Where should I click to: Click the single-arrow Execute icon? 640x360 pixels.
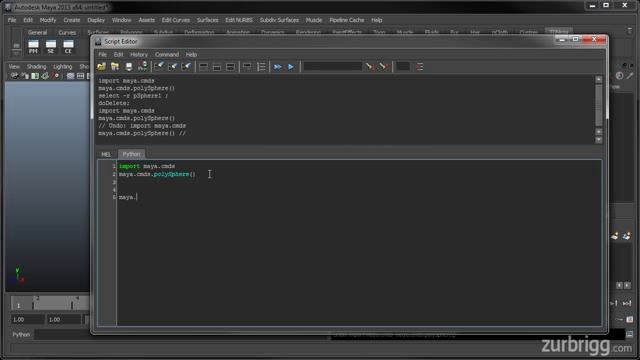click(x=291, y=67)
